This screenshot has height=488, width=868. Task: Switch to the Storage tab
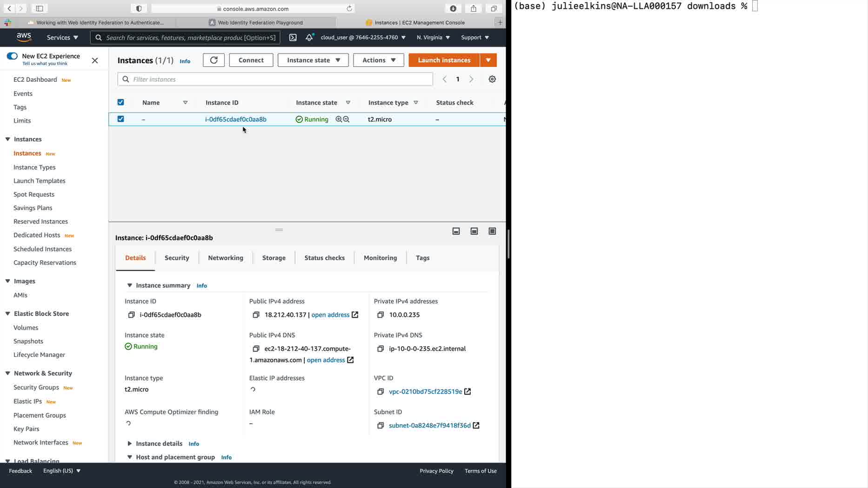tap(274, 258)
